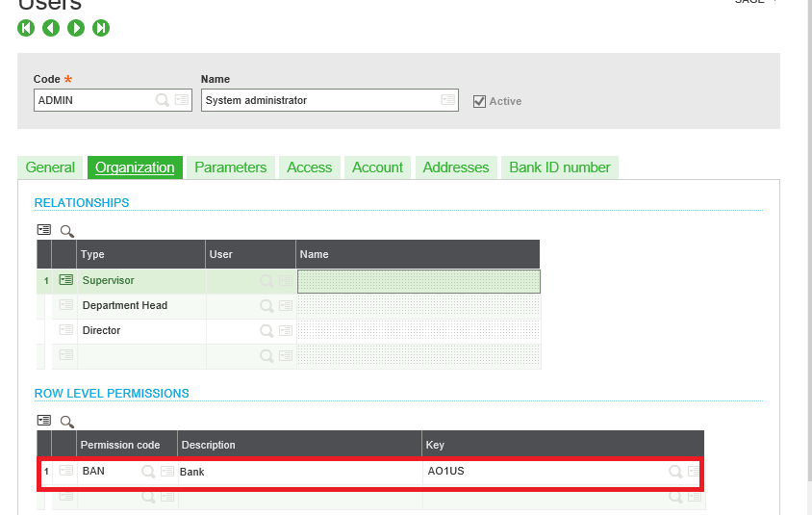Look up key value for AO1US
This screenshot has height=515, width=812.
tap(675, 472)
